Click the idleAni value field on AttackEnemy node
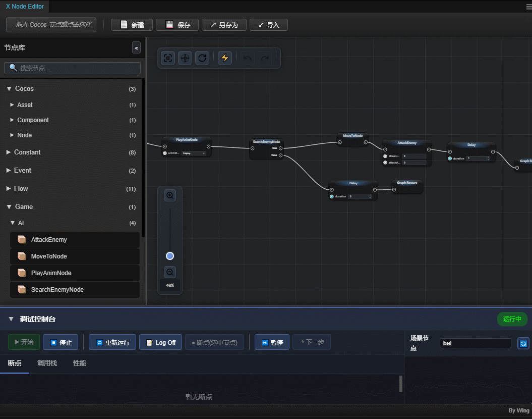The image size is (532, 419). click(x=414, y=156)
